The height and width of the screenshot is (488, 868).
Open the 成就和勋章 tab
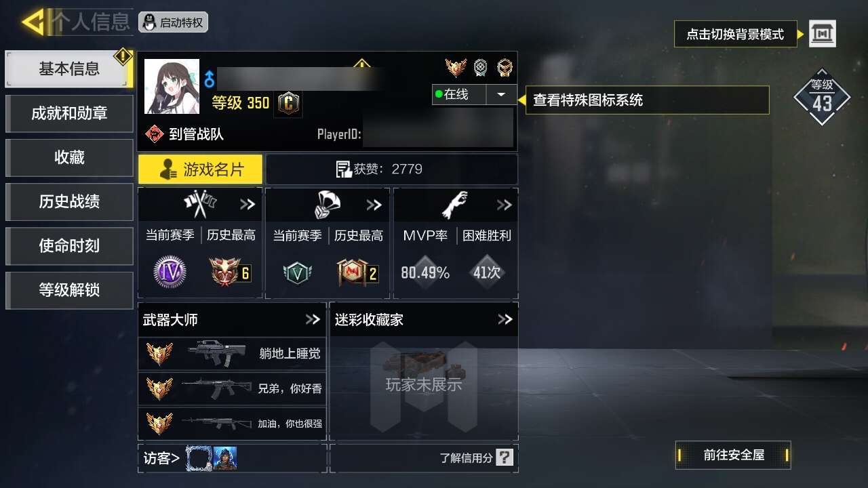coord(69,113)
